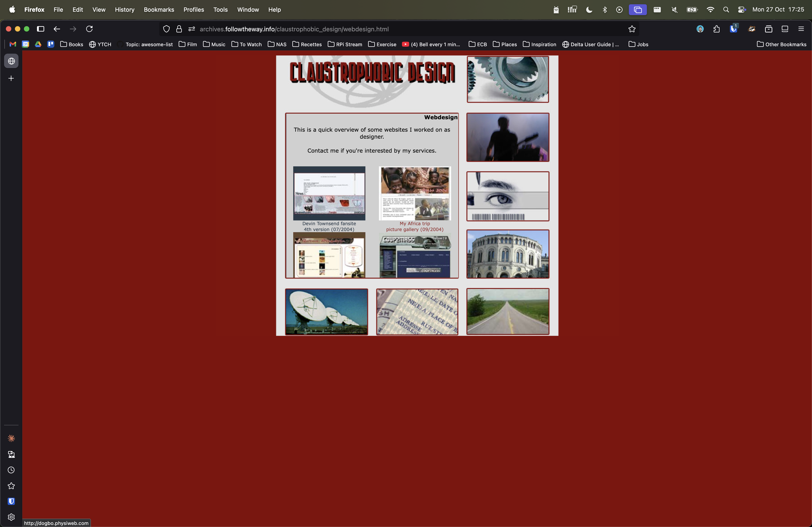Open the Extensions puzzle icon
This screenshot has height=527, width=812.
pos(716,29)
